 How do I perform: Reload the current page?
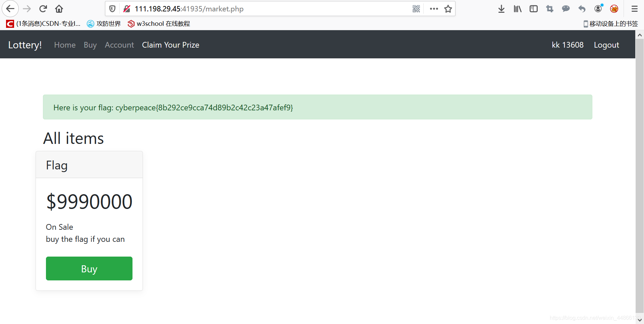click(x=43, y=9)
